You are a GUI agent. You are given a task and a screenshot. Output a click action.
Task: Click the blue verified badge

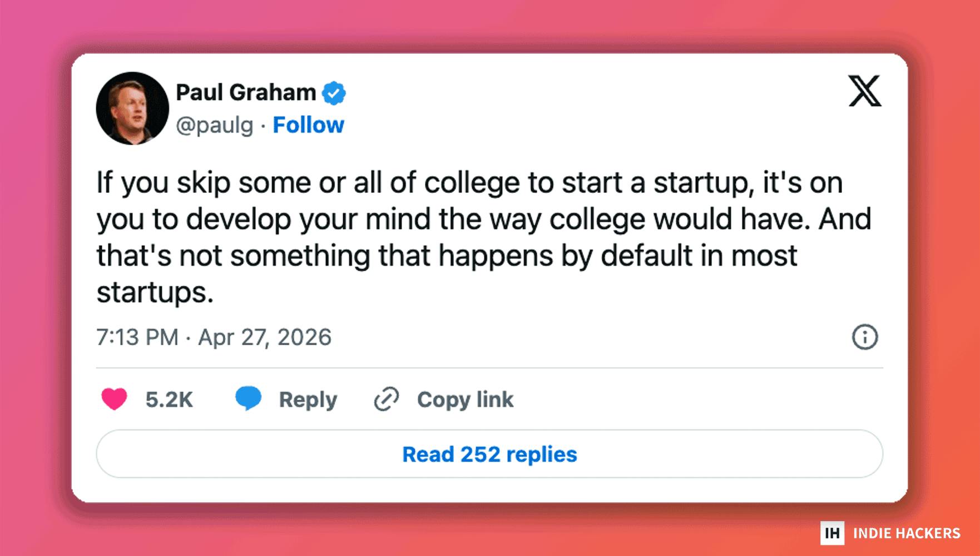334,93
